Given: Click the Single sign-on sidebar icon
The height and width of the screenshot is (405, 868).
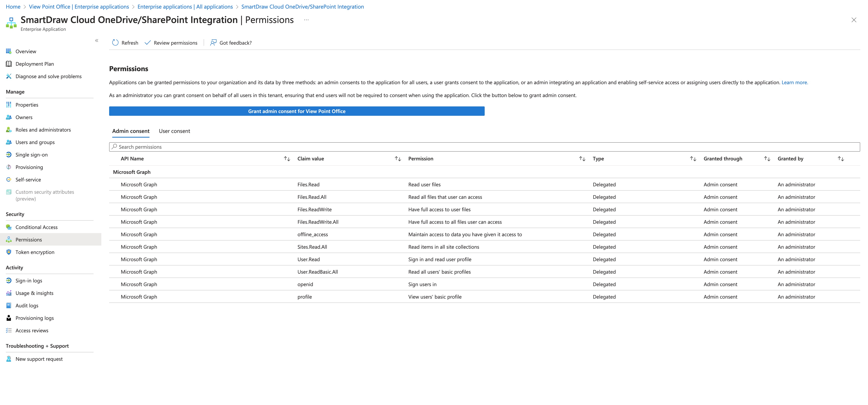Looking at the screenshot, I should 9,155.
